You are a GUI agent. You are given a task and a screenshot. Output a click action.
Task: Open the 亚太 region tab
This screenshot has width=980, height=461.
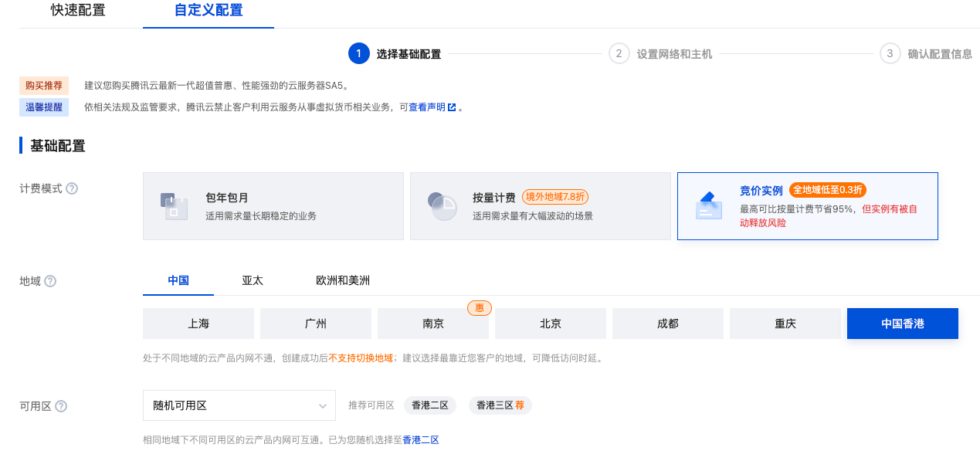click(x=253, y=280)
